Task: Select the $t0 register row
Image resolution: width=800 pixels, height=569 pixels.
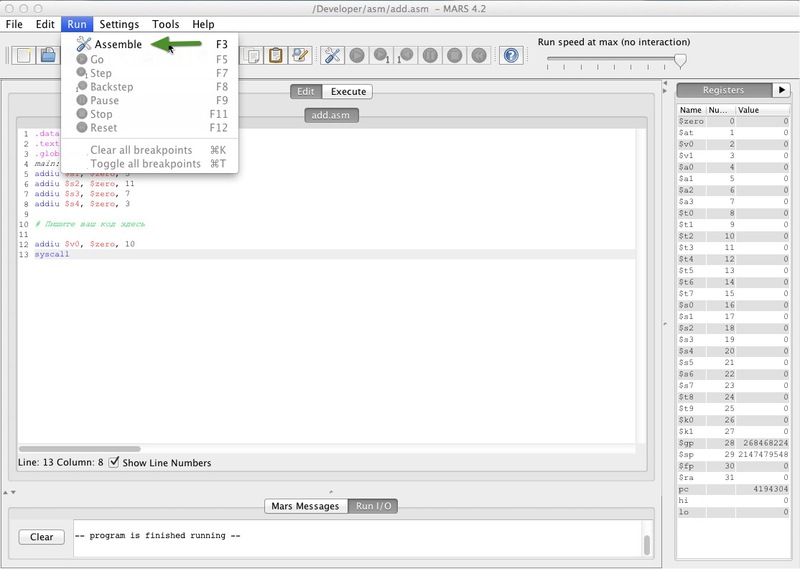Action: (x=733, y=213)
